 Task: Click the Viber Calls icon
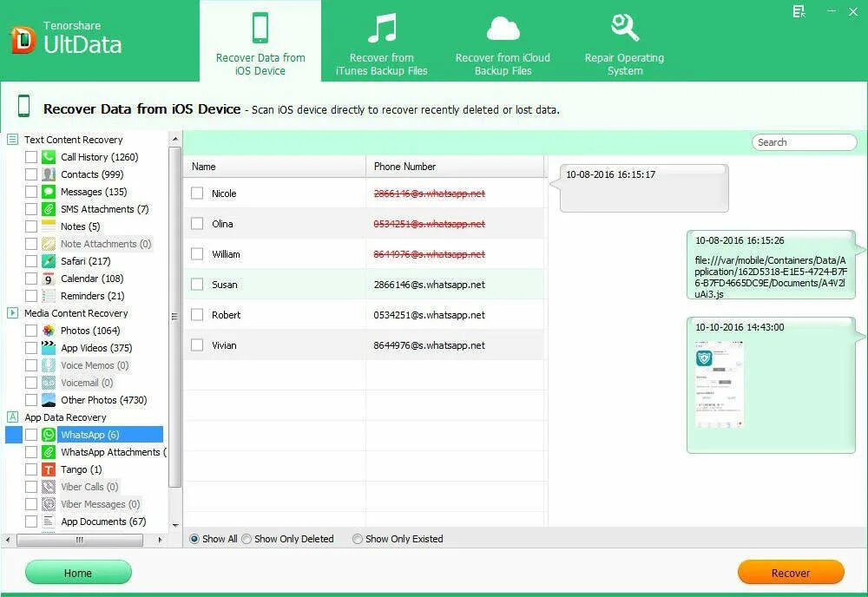[x=49, y=487]
